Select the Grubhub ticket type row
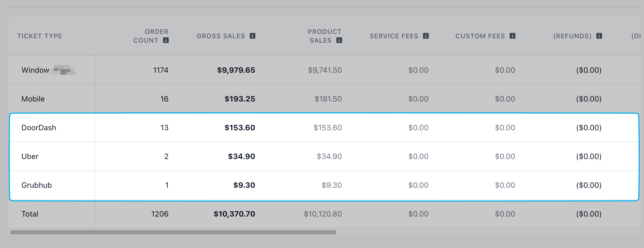The image size is (644, 248). tap(37, 185)
